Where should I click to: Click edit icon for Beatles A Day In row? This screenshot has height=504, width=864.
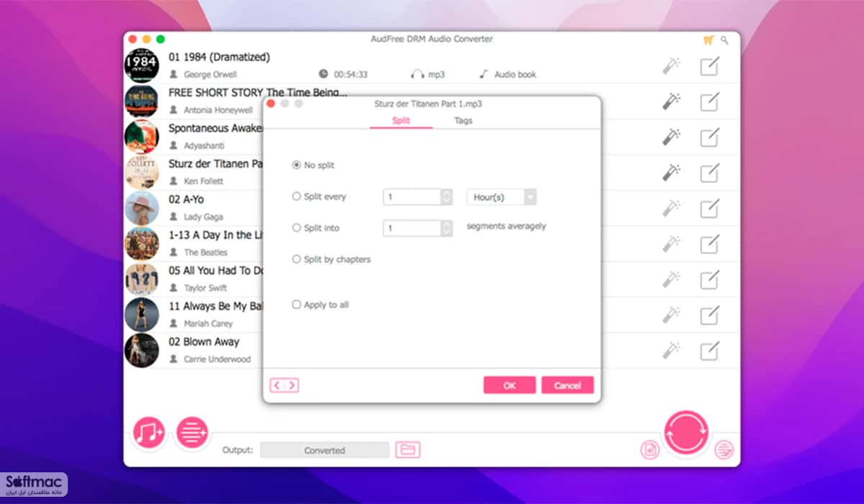click(x=709, y=244)
